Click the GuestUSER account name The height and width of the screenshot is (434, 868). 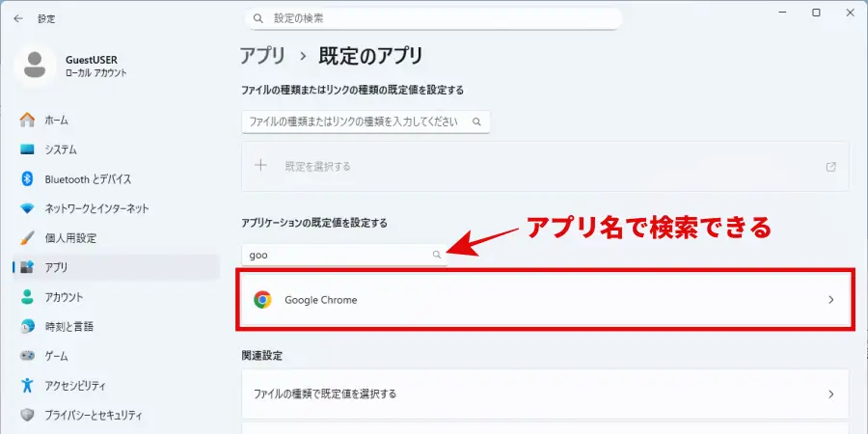coord(92,61)
